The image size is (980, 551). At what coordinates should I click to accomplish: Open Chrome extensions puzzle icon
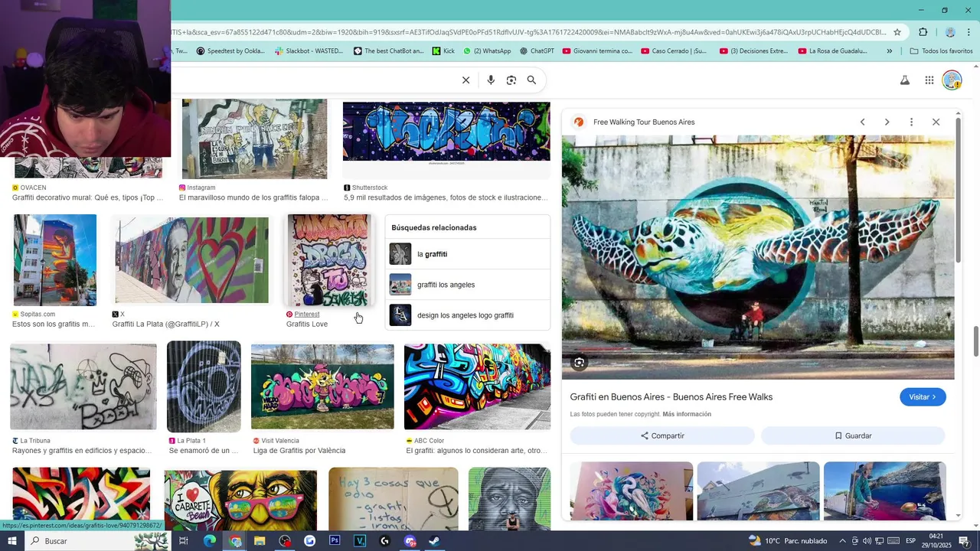(x=923, y=32)
